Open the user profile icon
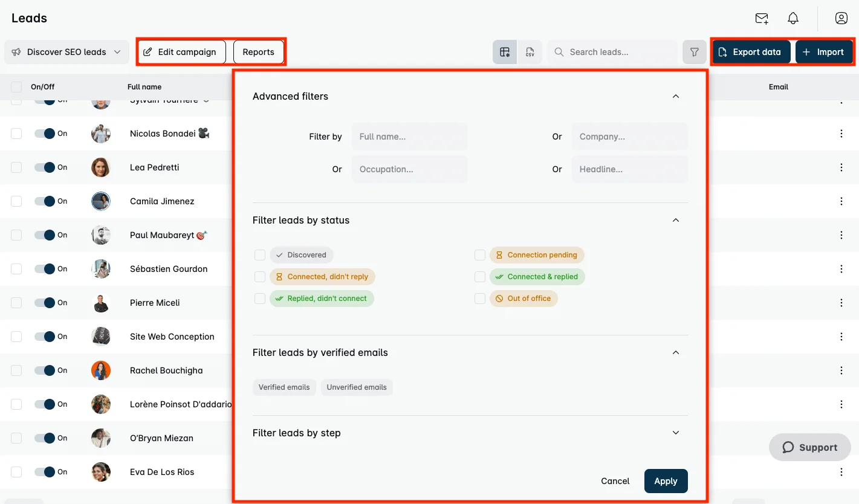This screenshot has width=859, height=504. pos(841,18)
